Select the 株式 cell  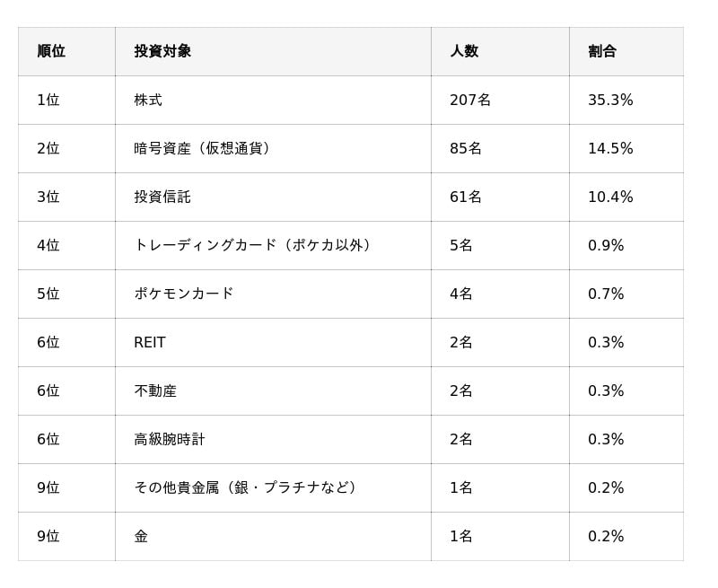[x=148, y=100]
